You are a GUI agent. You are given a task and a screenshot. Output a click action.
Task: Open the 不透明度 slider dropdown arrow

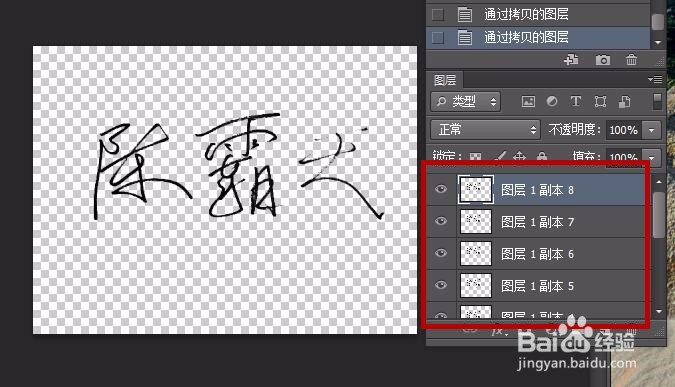click(x=652, y=130)
